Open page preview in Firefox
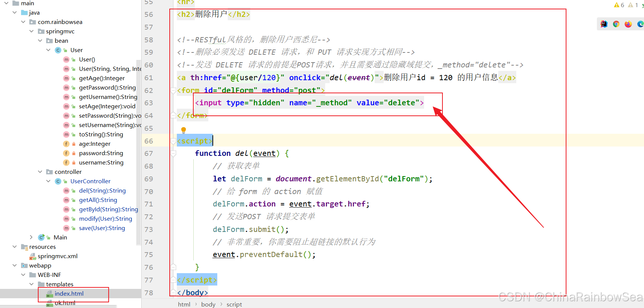The height and width of the screenshot is (308, 644). pyautogui.click(x=628, y=24)
